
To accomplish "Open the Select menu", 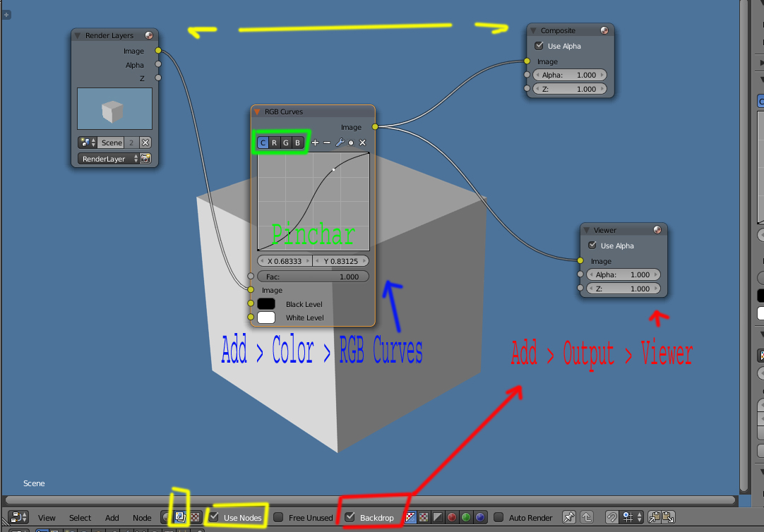I will point(80,517).
